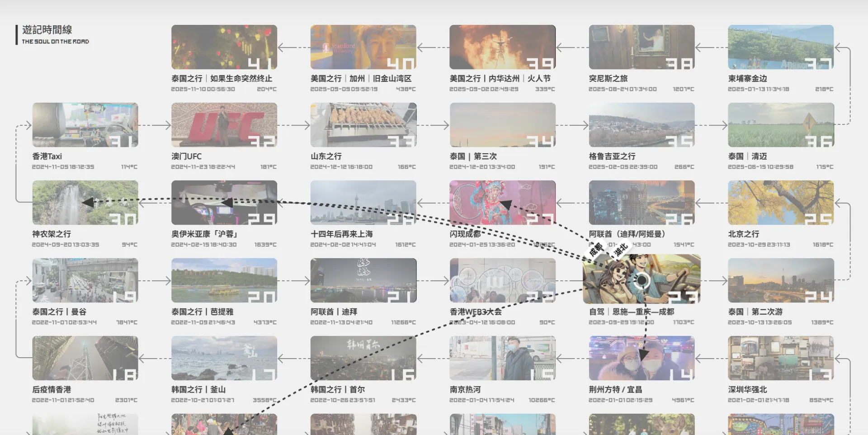Open the 香港Taxi interior thumbnail
The height and width of the screenshot is (435, 868).
pyautogui.click(x=85, y=125)
